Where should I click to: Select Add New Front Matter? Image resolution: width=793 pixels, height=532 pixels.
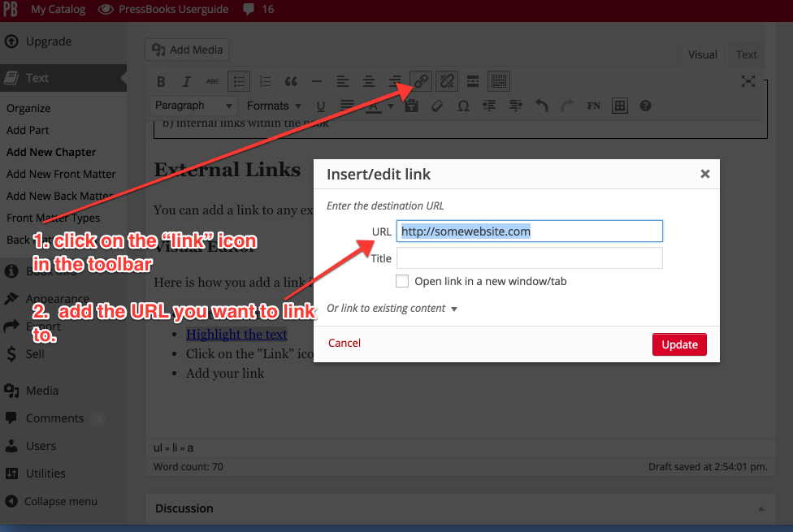coord(61,174)
